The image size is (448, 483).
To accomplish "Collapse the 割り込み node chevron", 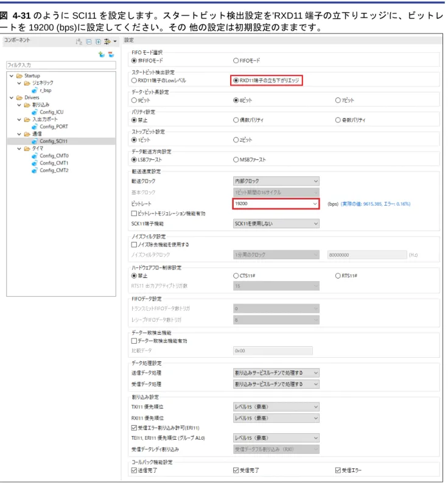I will pyautogui.click(x=19, y=105).
